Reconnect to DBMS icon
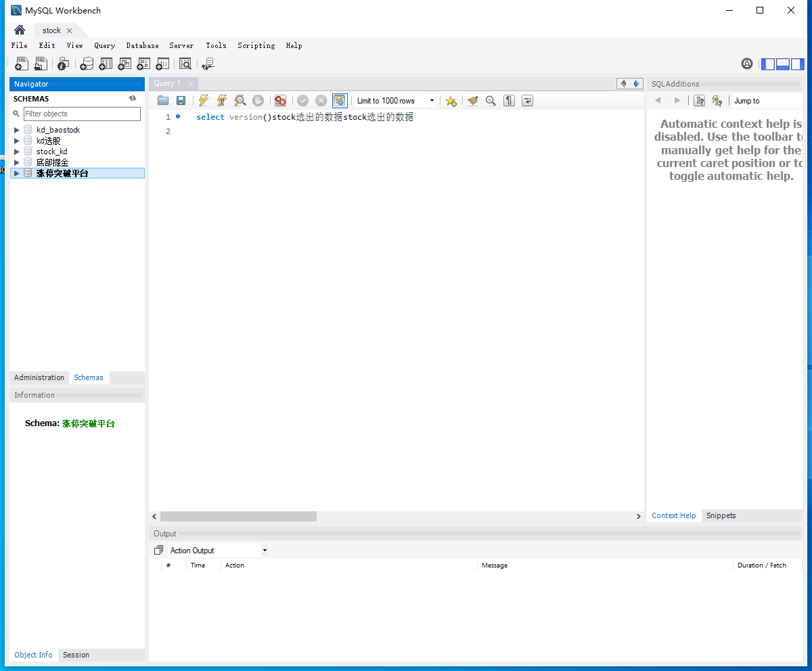 tap(208, 64)
